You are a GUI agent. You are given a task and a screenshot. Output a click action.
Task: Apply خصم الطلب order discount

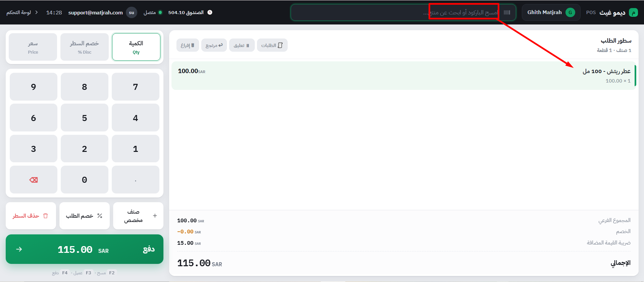[85, 216]
